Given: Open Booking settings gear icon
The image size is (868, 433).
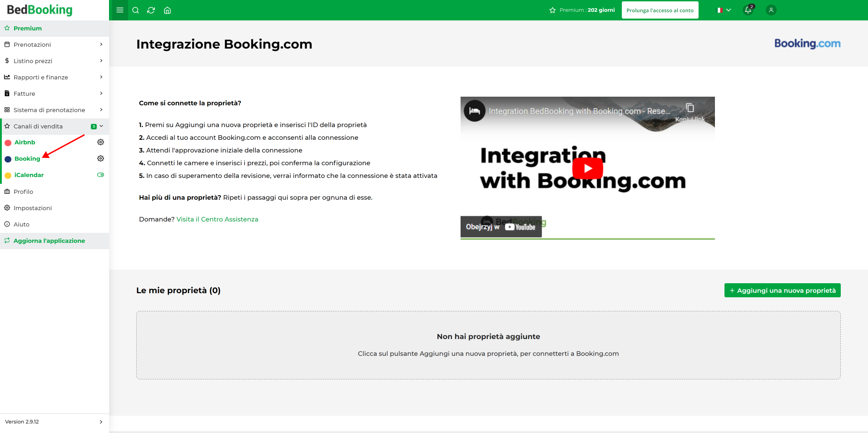Looking at the screenshot, I should 101,158.
